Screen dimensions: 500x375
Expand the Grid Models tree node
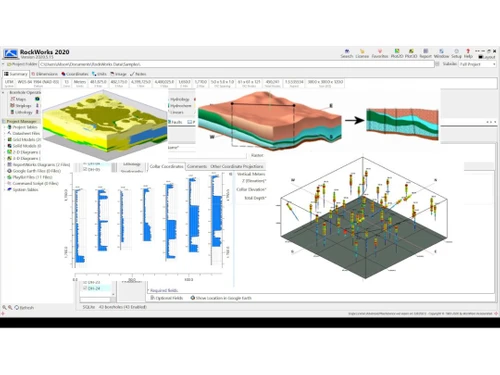pyautogui.click(x=4, y=140)
